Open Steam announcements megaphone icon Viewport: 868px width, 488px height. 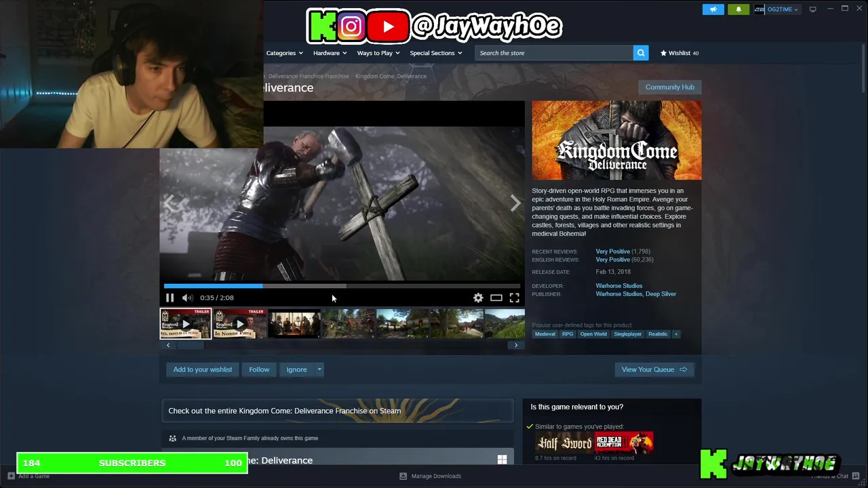click(x=713, y=9)
